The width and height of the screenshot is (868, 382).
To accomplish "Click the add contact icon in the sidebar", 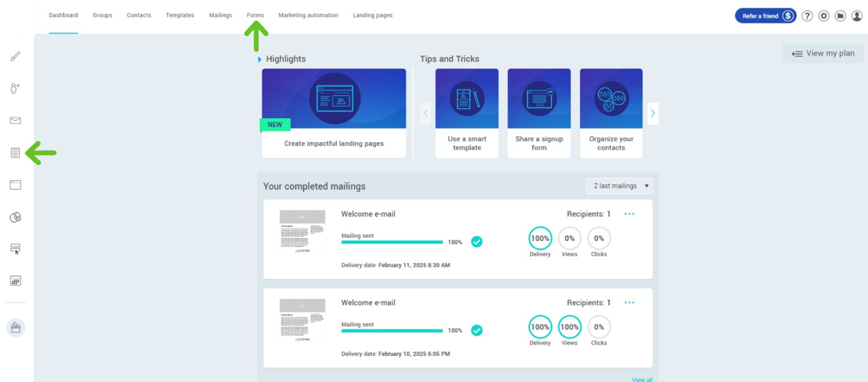I will point(15,88).
